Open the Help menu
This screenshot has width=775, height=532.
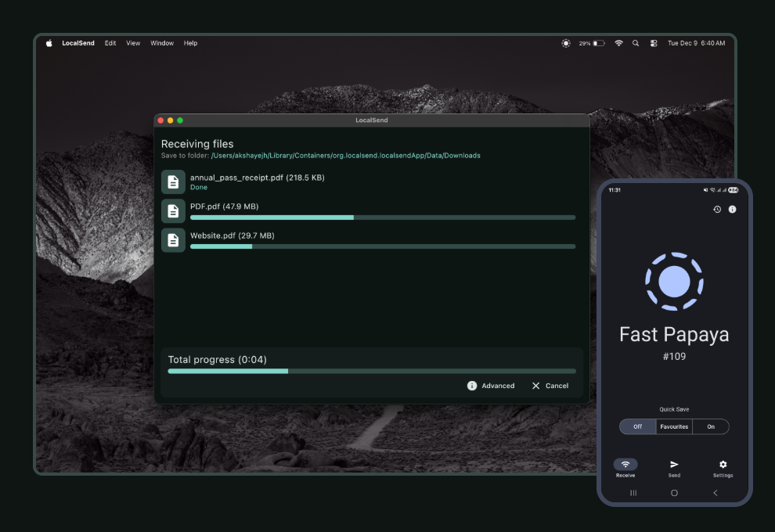click(x=190, y=43)
